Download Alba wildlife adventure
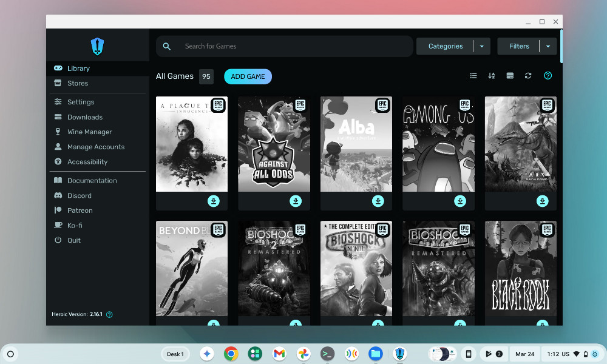This screenshot has width=607, height=364. (378, 201)
